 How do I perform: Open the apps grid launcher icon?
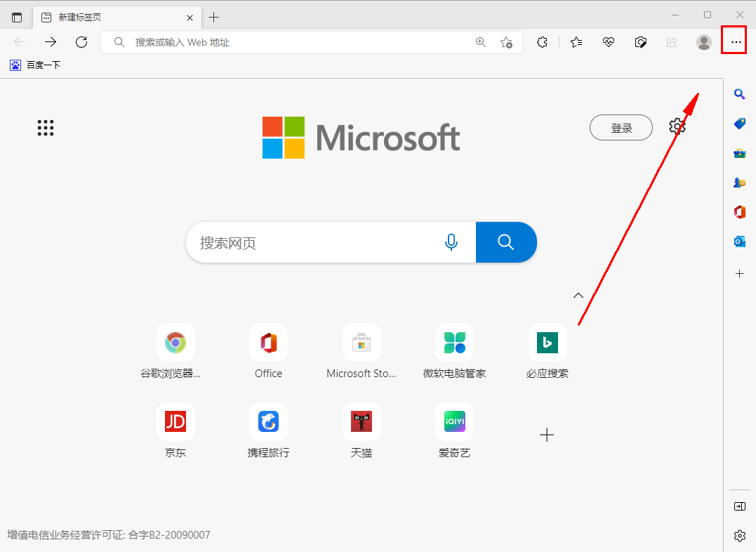(x=46, y=128)
